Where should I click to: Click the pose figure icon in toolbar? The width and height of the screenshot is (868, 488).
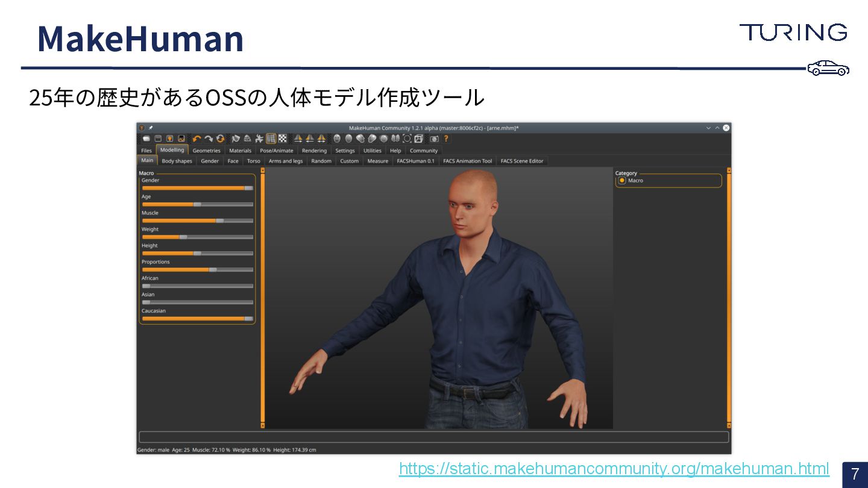tap(259, 139)
